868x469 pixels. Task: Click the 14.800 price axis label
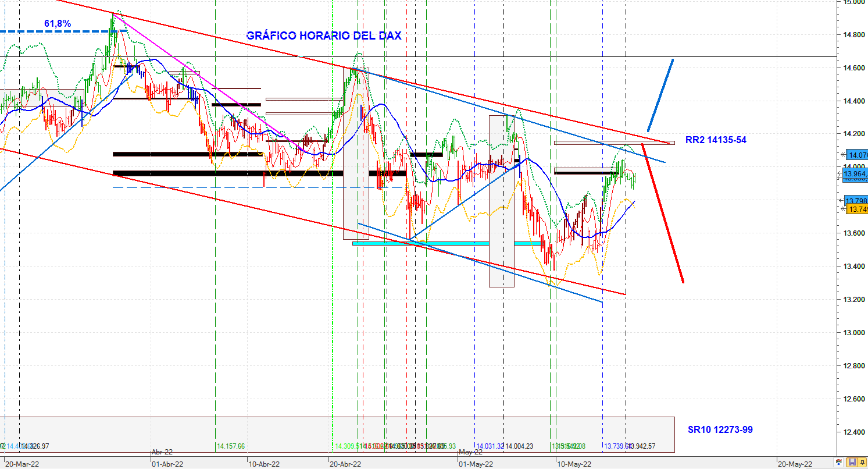855,35
